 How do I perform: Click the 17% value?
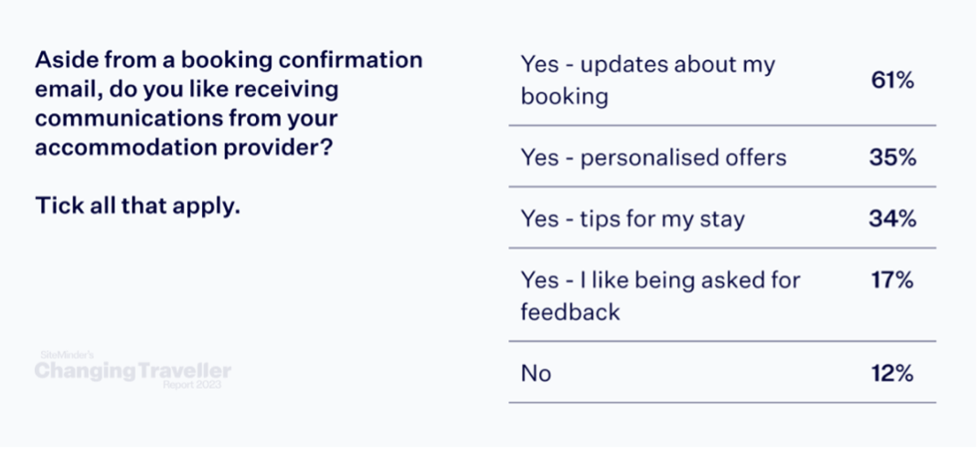tap(892, 281)
